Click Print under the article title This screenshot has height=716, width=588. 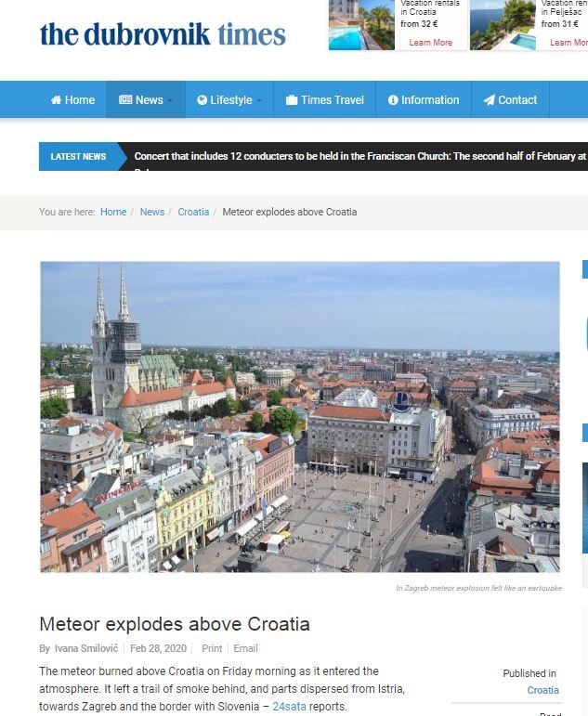pyautogui.click(x=212, y=648)
